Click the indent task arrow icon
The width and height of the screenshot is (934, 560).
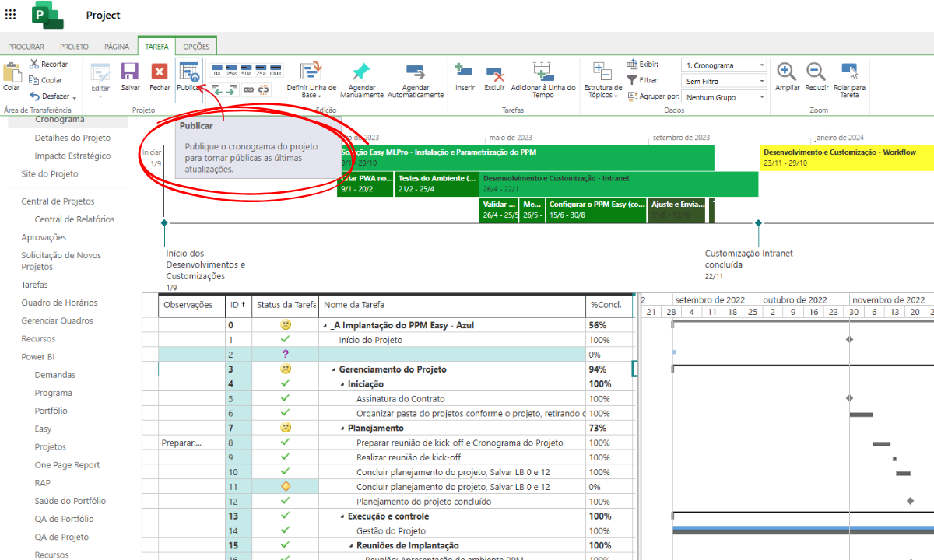point(232,89)
